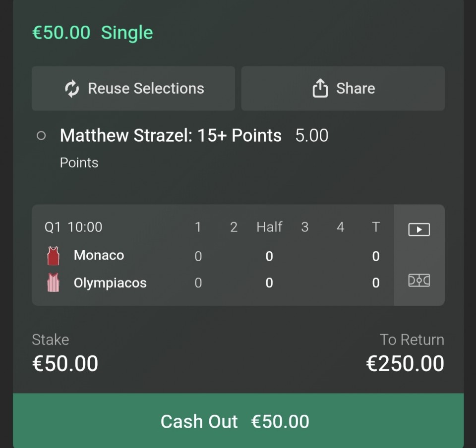Select the Matthew Strazel 15+ Points selection
This screenshot has height=448, width=476.
tap(171, 136)
